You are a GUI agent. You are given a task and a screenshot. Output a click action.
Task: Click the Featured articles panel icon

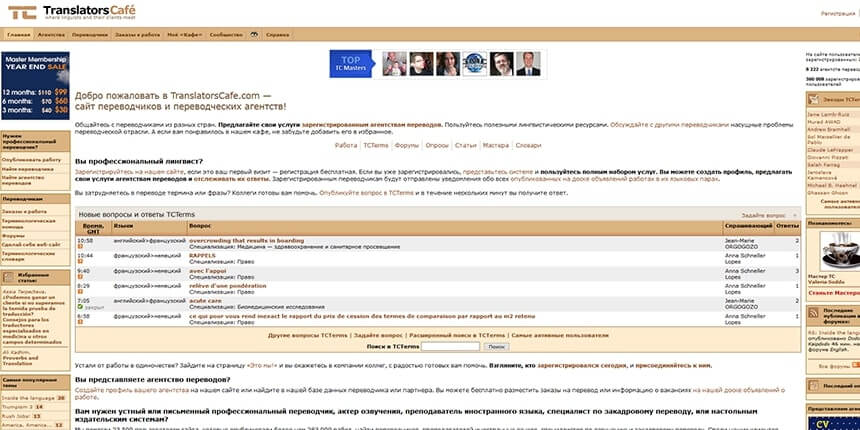[x=8, y=278]
